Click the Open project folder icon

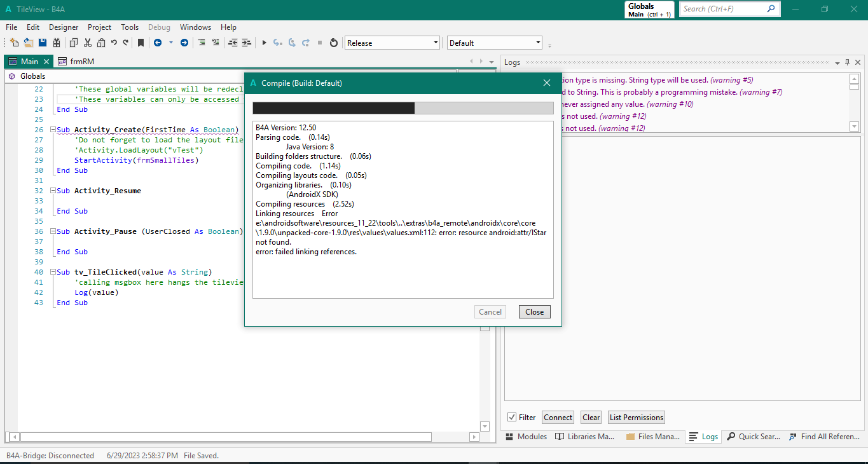click(29, 43)
